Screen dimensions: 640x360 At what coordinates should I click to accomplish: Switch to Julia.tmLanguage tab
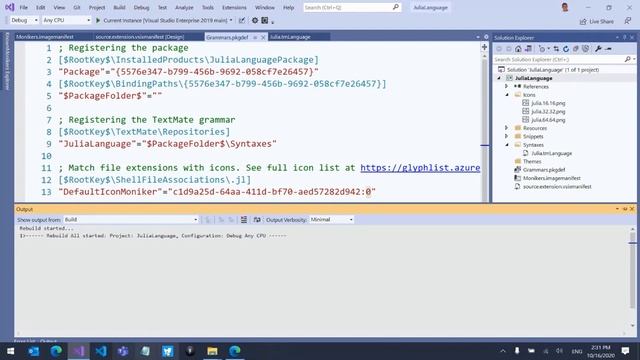click(x=290, y=37)
